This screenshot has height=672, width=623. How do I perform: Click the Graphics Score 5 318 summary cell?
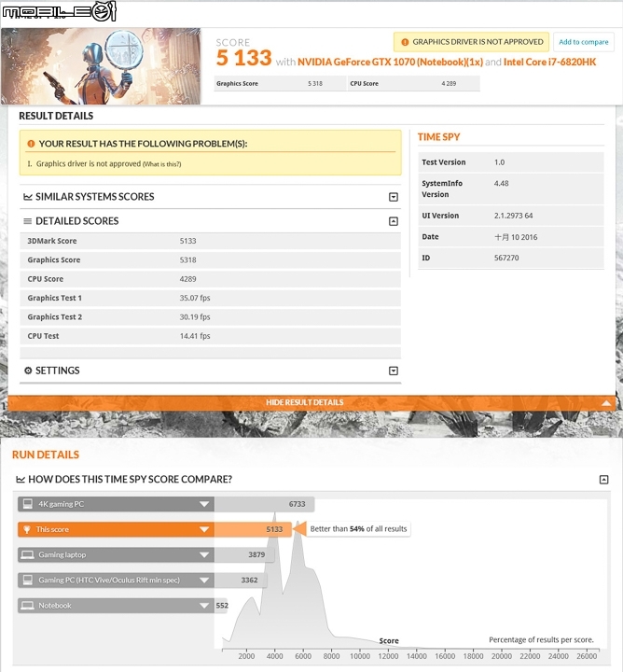(x=280, y=84)
